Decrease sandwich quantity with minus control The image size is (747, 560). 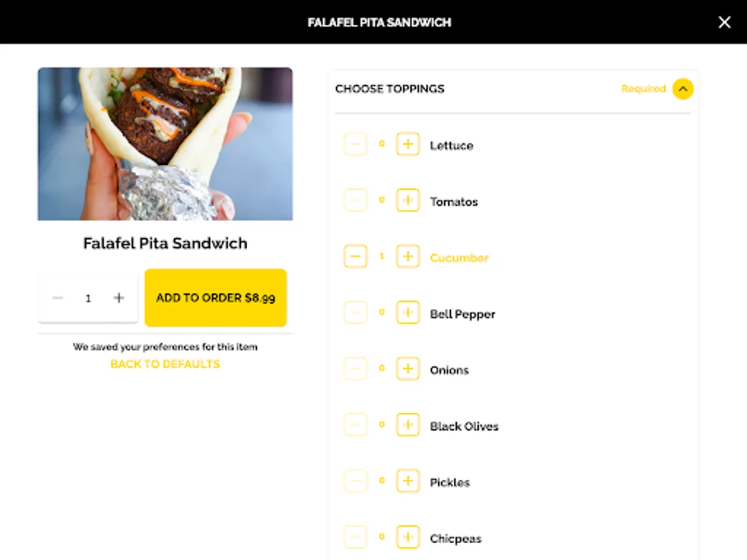tap(58, 298)
